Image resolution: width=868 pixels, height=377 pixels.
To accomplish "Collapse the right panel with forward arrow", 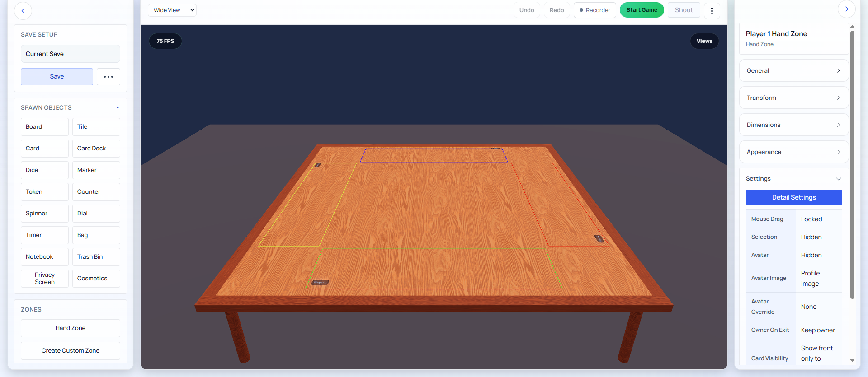I will pos(846,9).
